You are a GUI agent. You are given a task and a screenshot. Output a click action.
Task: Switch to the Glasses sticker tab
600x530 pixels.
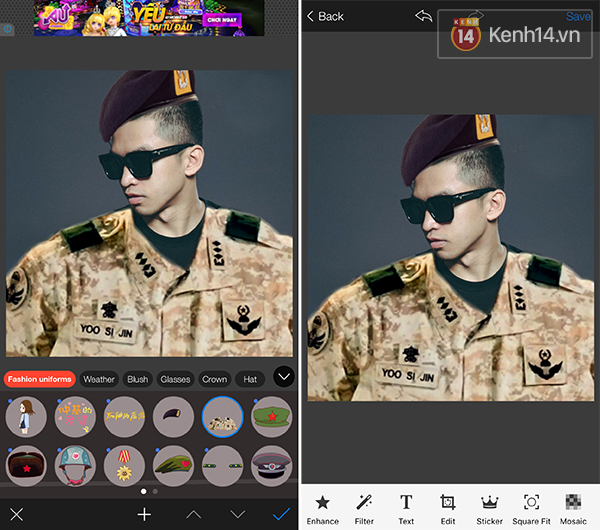tap(175, 379)
